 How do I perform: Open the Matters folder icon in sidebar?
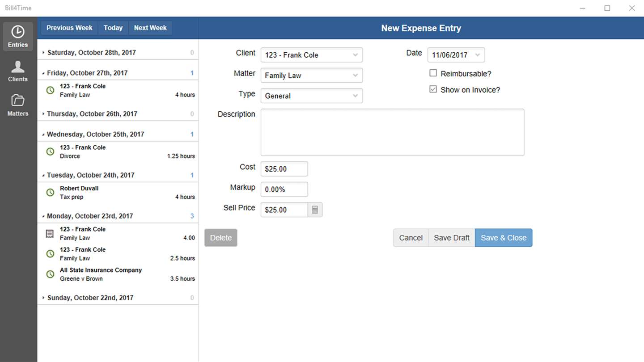point(18,101)
